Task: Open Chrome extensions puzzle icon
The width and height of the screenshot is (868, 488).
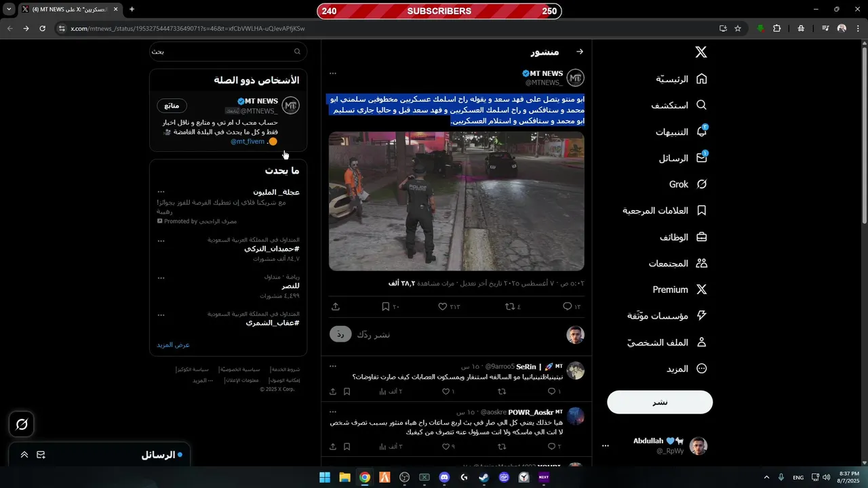Action: pyautogui.click(x=777, y=28)
